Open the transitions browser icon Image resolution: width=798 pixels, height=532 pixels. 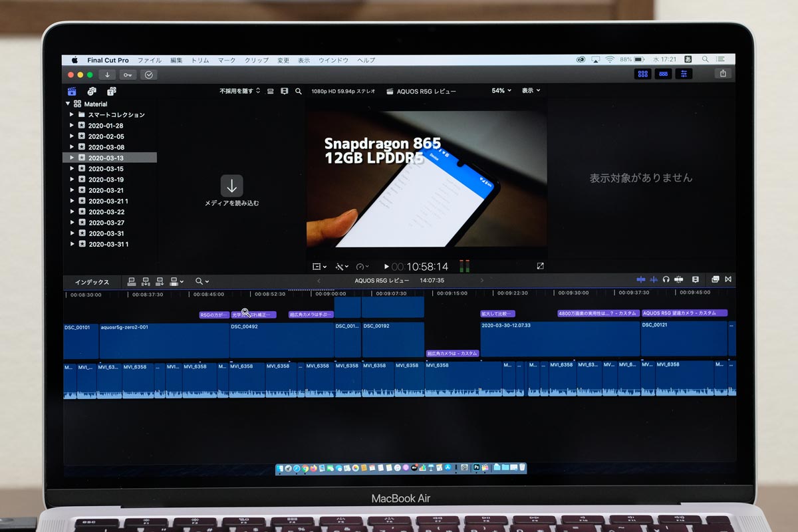coord(728,279)
